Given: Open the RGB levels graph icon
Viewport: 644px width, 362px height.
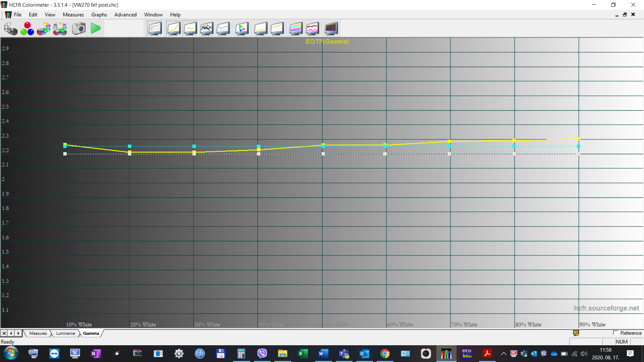Looking at the screenshot, I should 207,28.
